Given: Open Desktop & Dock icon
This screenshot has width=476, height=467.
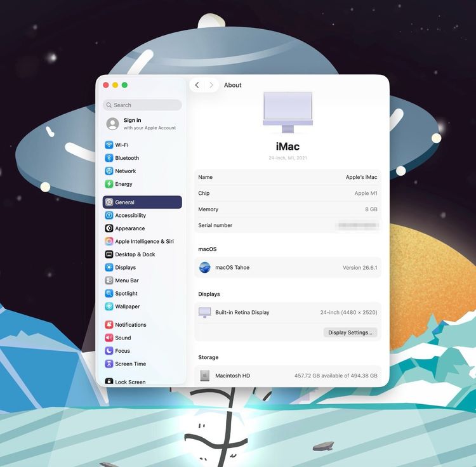Looking at the screenshot, I should (x=109, y=254).
